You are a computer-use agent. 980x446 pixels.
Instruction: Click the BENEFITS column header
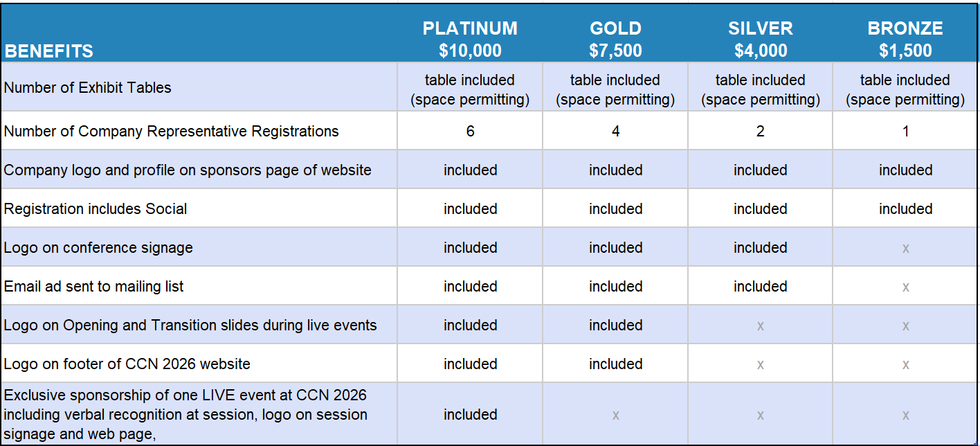[x=49, y=51]
